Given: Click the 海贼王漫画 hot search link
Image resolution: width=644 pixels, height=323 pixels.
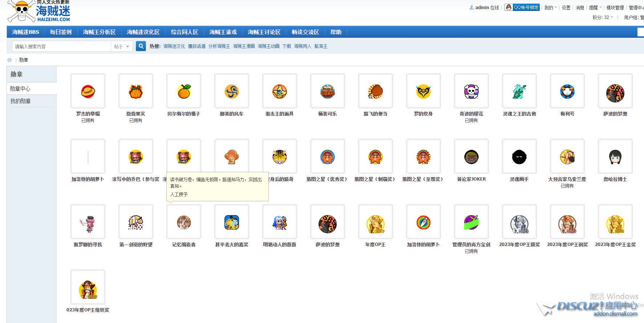Looking at the screenshot, I should [244, 46].
